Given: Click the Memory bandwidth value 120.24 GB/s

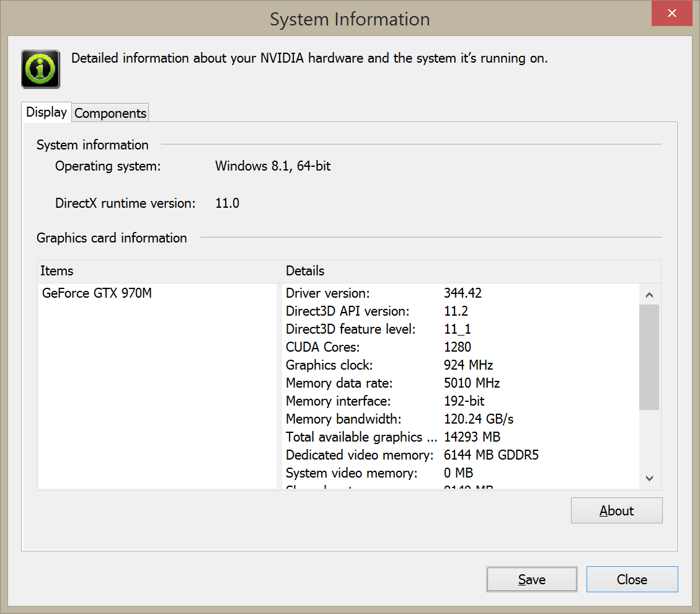Looking at the screenshot, I should pos(479,419).
